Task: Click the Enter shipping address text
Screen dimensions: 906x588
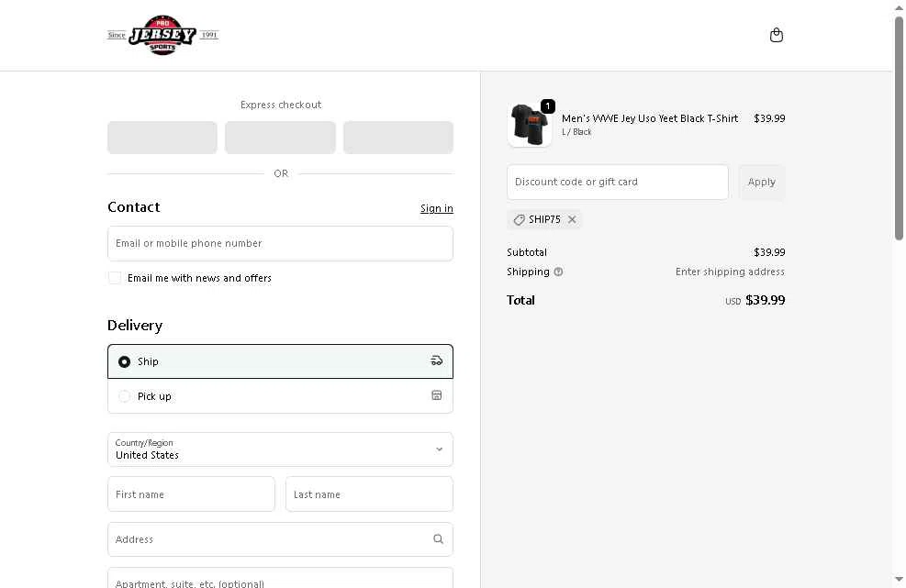Action: click(x=730, y=272)
